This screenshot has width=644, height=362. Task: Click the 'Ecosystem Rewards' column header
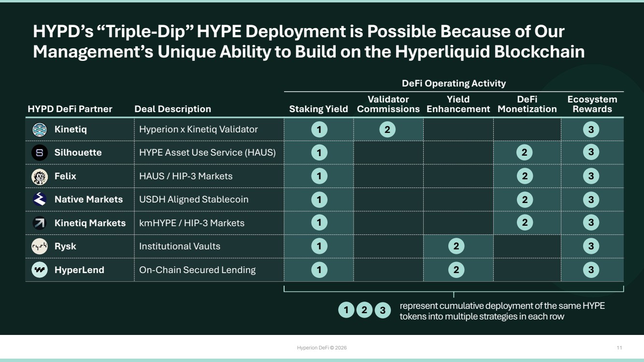click(592, 104)
